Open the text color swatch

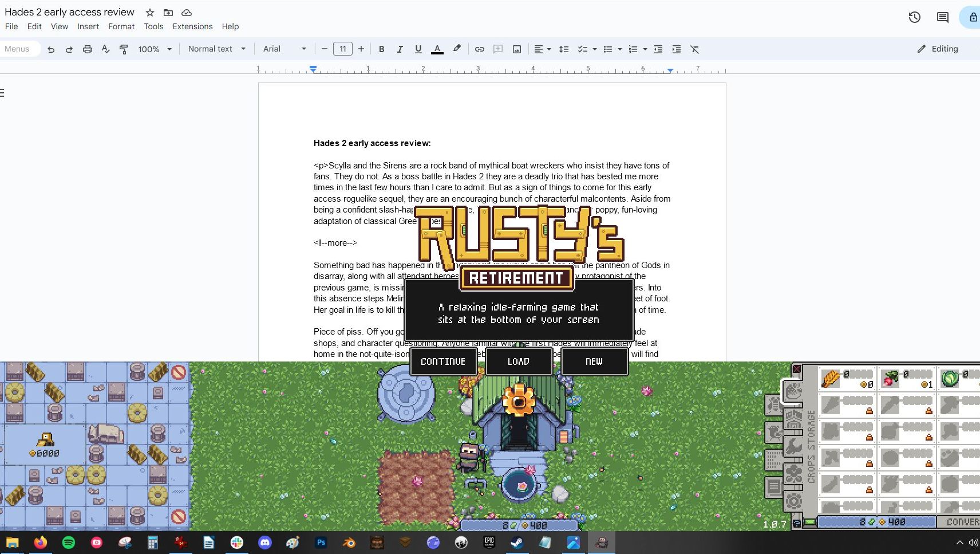[x=437, y=49]
